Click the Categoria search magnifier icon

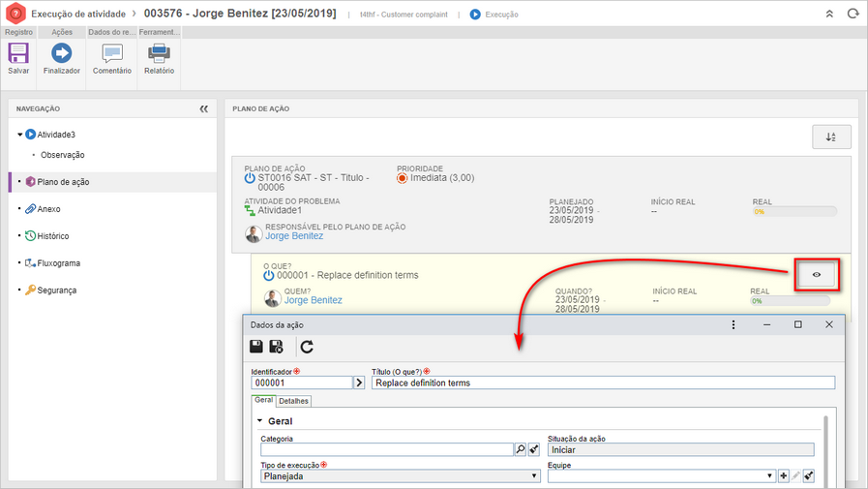point(521,449)
